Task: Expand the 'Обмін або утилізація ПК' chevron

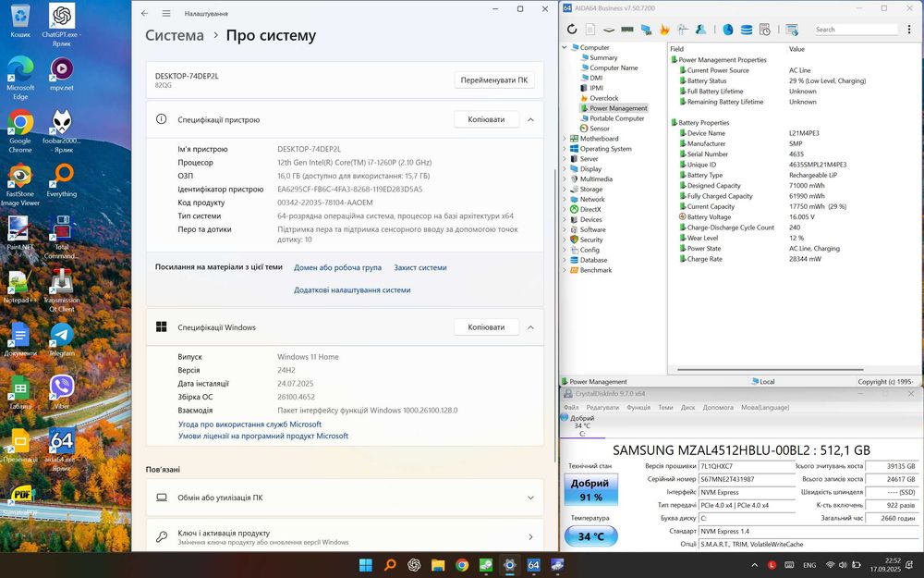Action: 530,498
